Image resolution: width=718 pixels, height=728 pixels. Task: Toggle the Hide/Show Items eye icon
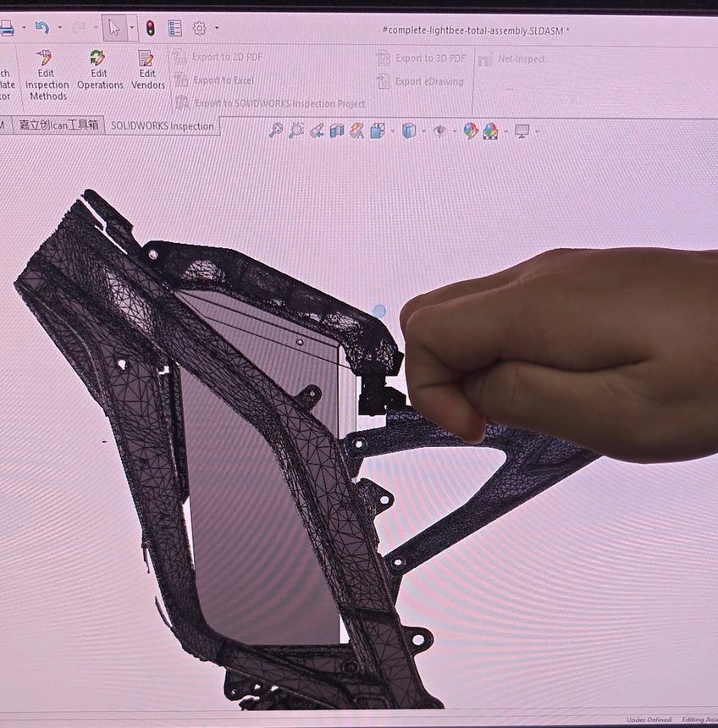pos(439,132)
